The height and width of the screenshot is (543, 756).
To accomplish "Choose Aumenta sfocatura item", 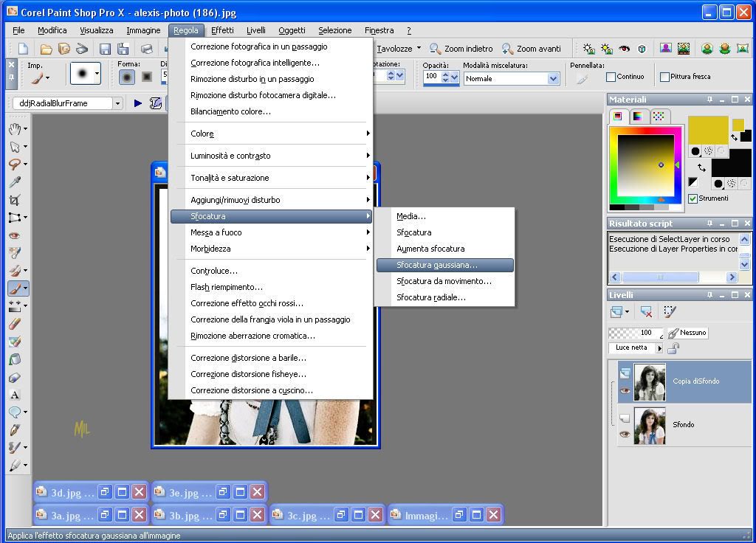I will (x=445, y=249).
